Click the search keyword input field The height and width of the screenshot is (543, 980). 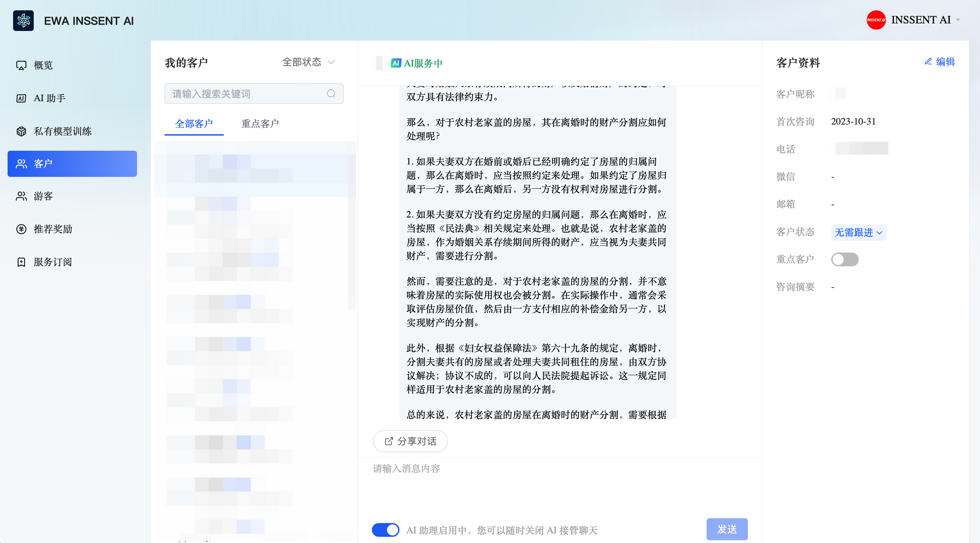click(x=254, y=94)
